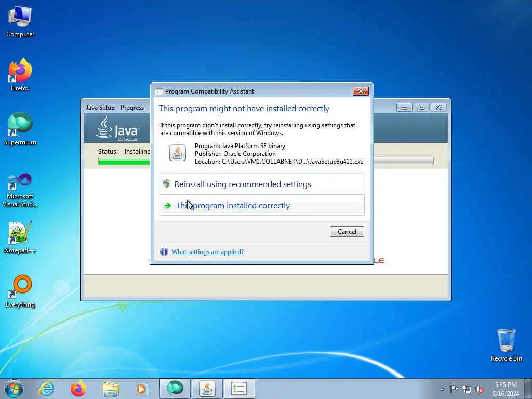The width and height of the screenshot is (532, 399).
Task: Click Publisher: Oracle Corporation text
Action: (x=235, y=154)
